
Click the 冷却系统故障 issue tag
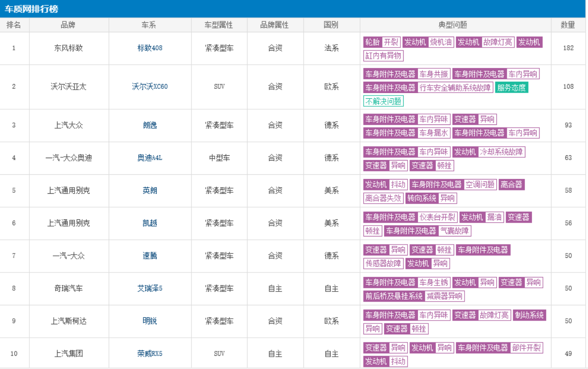(x=502, y=152)
